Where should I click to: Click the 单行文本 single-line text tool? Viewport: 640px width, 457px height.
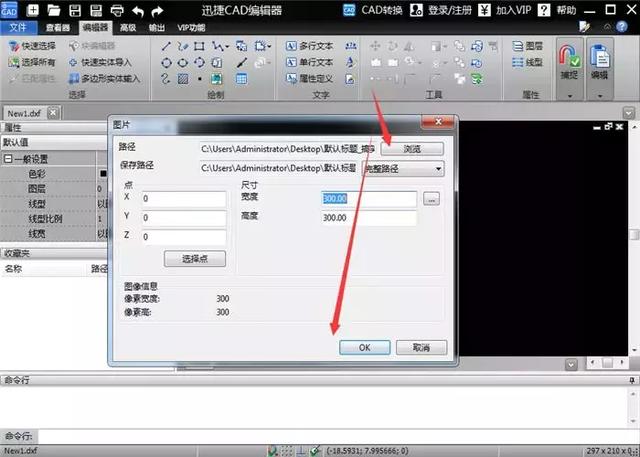point(309,62)
